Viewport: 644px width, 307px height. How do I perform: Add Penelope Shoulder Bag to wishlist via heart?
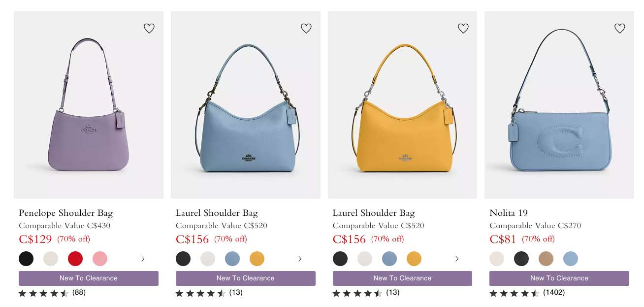149,28
